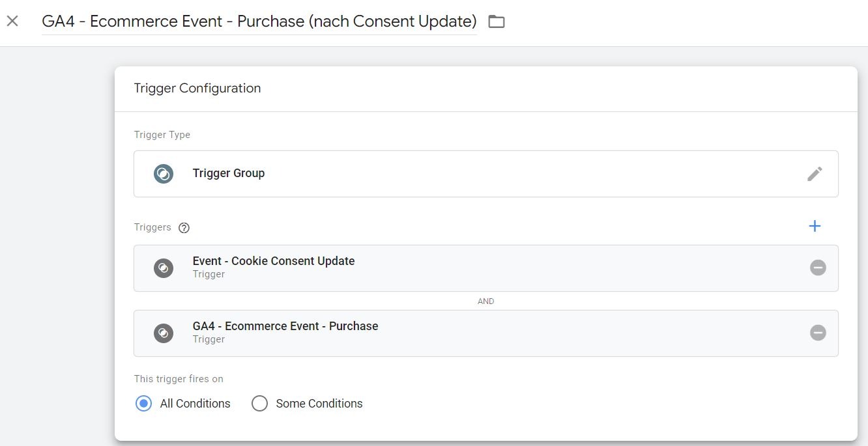Add a trigger with the plus icon

point(815,226)
